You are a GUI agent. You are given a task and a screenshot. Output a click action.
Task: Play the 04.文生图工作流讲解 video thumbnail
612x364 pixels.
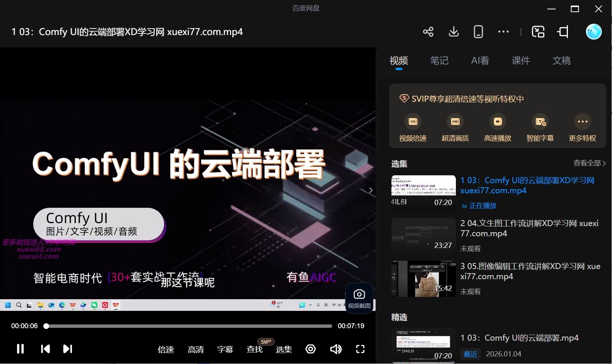click(423, 236)
